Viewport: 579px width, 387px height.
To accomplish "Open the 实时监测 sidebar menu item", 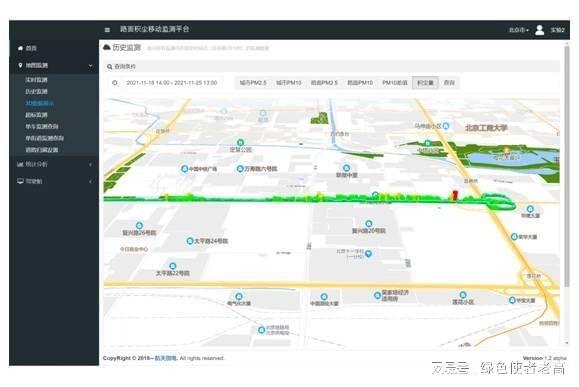I will [36, 79].
